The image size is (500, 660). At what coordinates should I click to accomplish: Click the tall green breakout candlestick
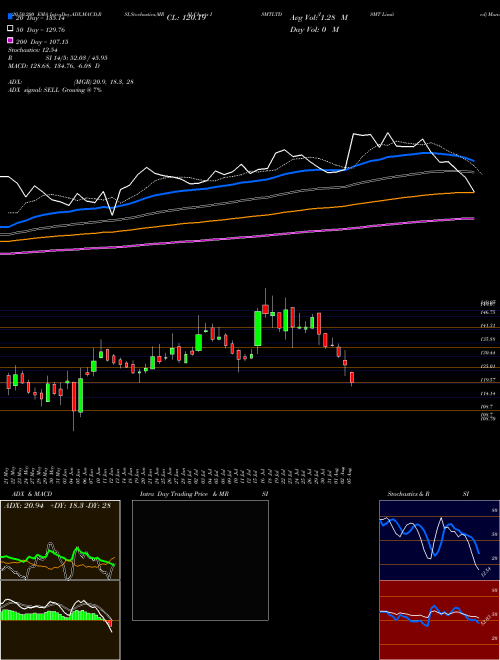[x=258, y=328]
